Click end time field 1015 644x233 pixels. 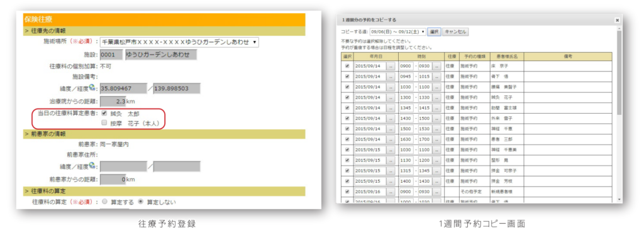pyautogui.click(x=425, y=76)
